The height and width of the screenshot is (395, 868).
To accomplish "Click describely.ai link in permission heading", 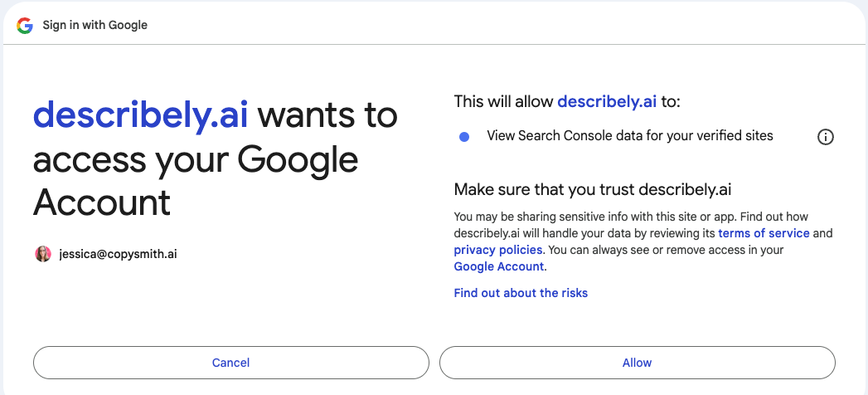I will [x=607, y=102].
